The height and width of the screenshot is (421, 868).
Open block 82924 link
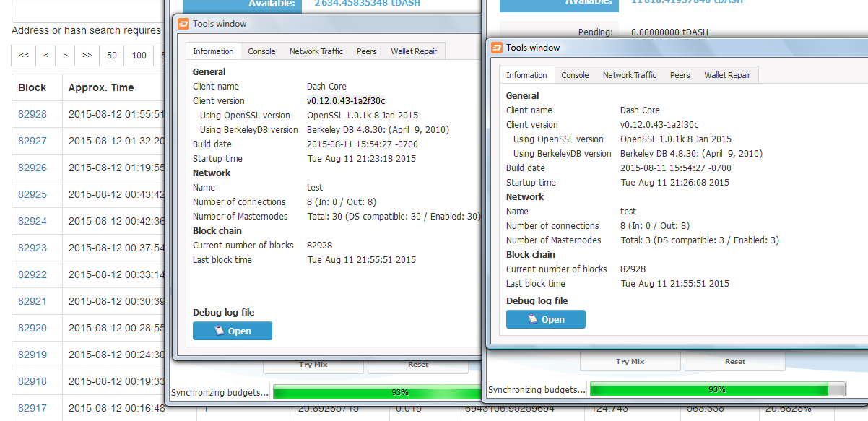(x=32, y=221)
